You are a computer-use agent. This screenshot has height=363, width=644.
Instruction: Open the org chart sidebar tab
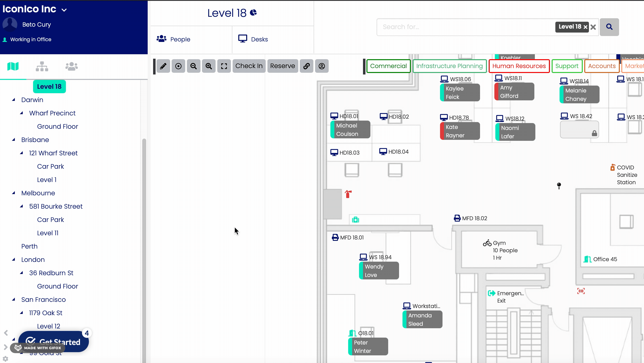pyautogui.click(x=42, y=66)
